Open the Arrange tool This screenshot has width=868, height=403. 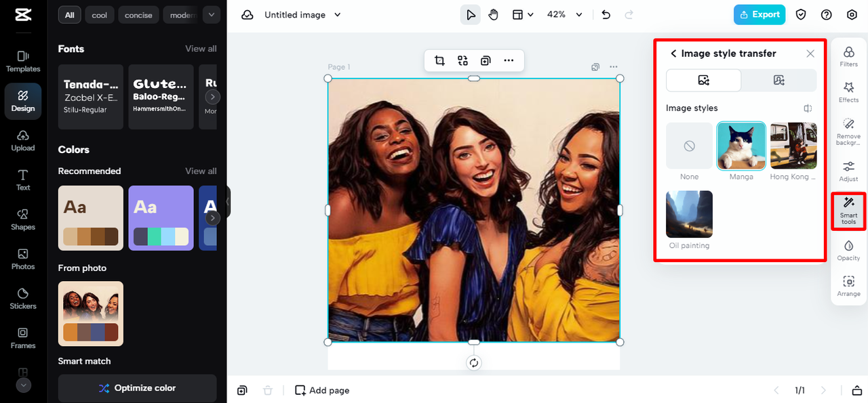tap(848, 286)
